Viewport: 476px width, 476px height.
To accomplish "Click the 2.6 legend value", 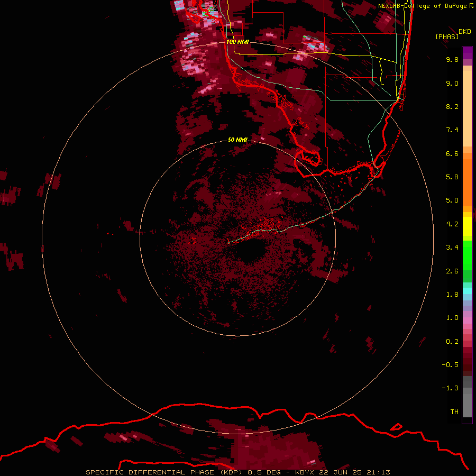I will pyautogui.click(x=452, y=271).
